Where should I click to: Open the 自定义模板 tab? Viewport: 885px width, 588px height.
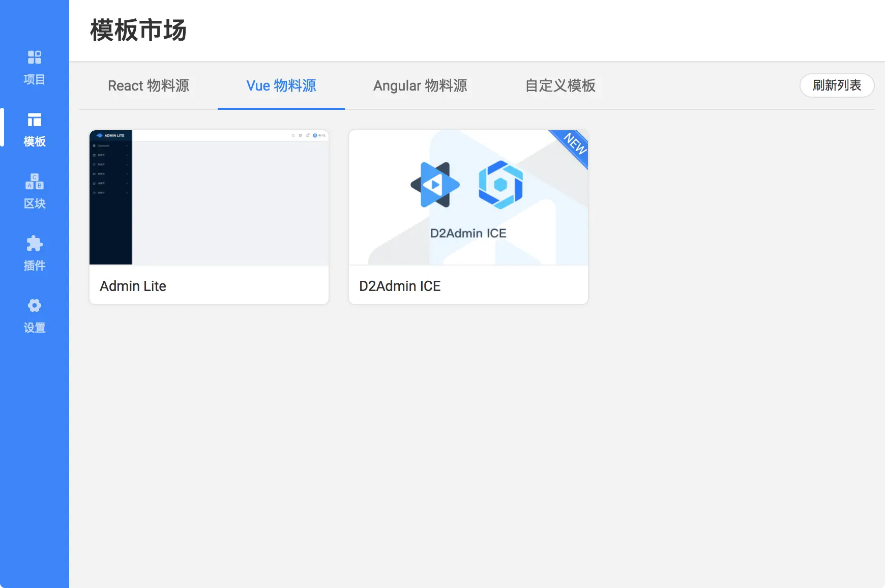560,85
